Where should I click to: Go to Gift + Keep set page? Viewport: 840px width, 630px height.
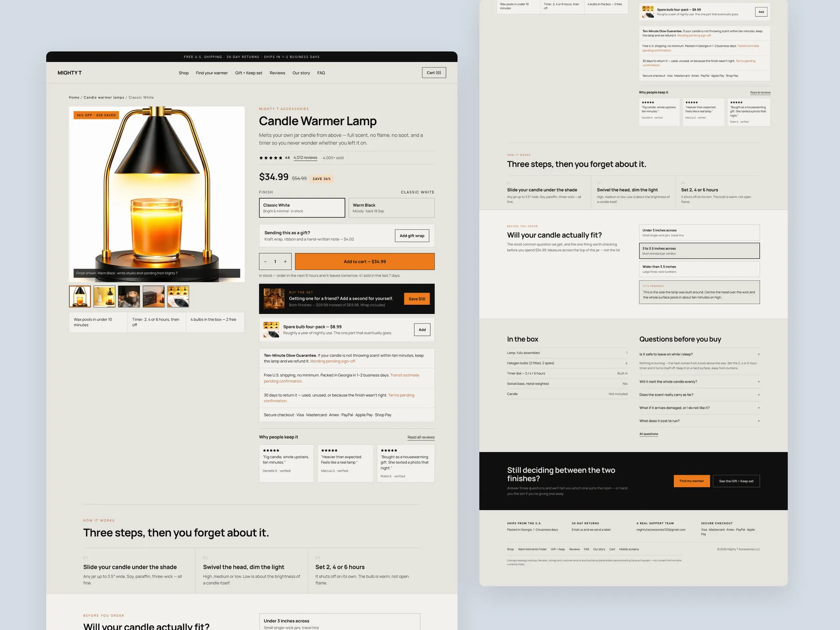pyautogui.click(x=249, y=73)
